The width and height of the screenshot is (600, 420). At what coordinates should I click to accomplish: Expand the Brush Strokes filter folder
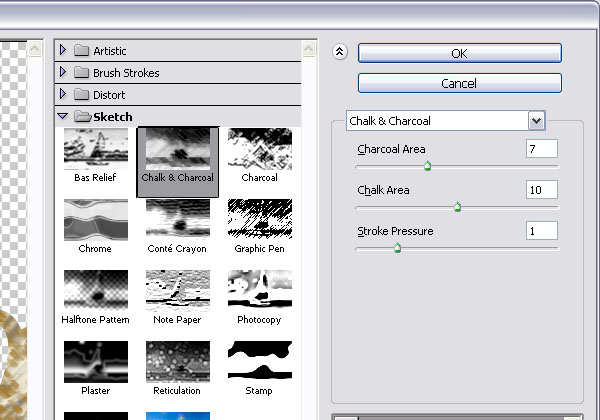tap(63, 72)
